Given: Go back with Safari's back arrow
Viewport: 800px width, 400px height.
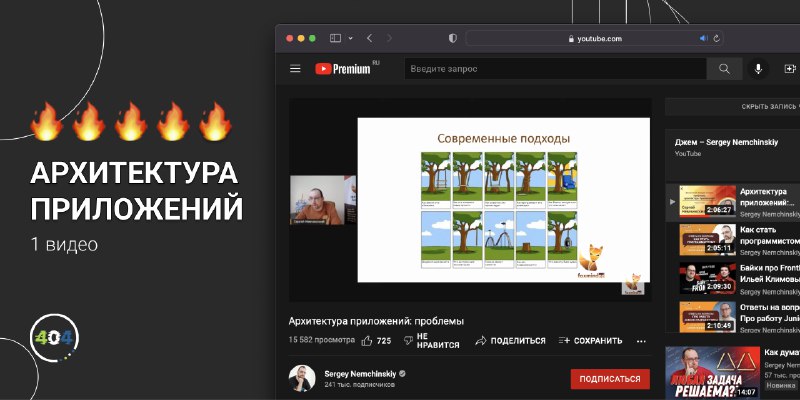Looking at the screenshot, I should (x=370, y=38).
